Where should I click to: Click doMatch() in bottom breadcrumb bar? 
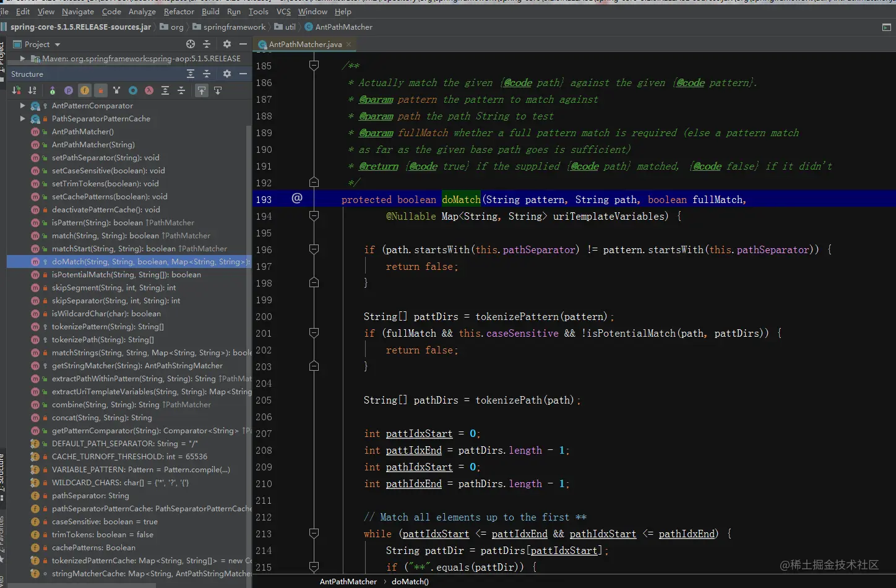[410, 582]
